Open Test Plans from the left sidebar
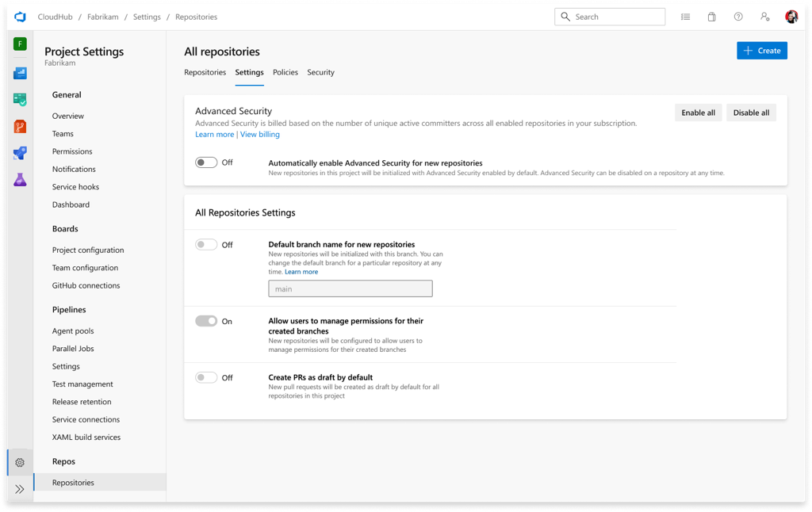Screen dimensions: 812x512 [20, 100]
